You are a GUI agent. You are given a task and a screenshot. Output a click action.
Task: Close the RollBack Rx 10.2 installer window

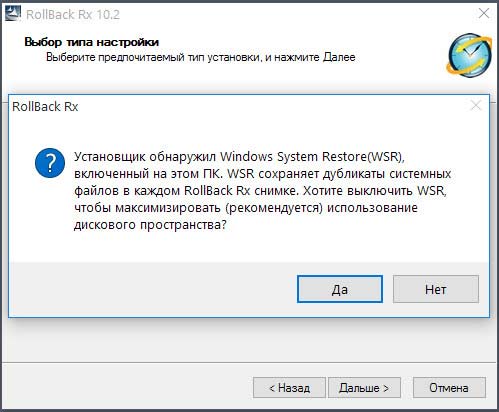coord(484,14)
